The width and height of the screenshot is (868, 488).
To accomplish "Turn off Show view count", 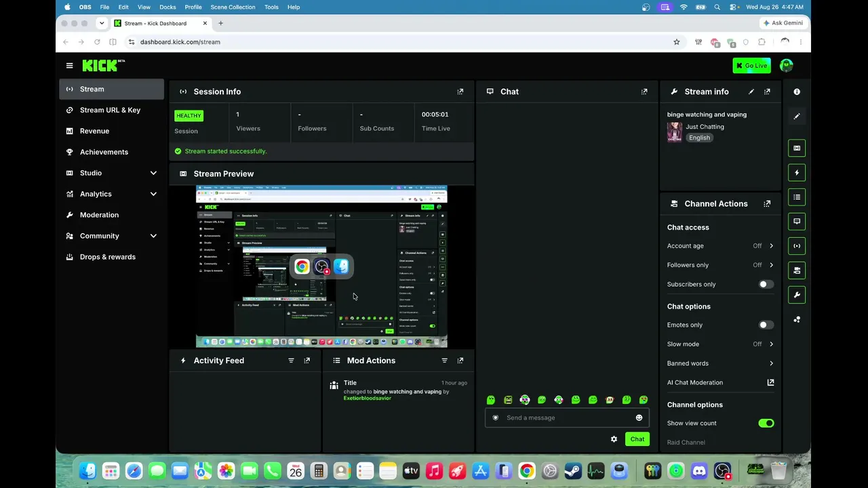I will pos(766,424).
